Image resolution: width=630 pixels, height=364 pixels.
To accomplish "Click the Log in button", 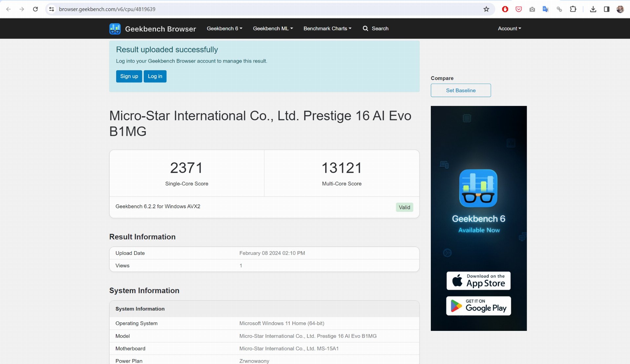I will tap(155, 76).
